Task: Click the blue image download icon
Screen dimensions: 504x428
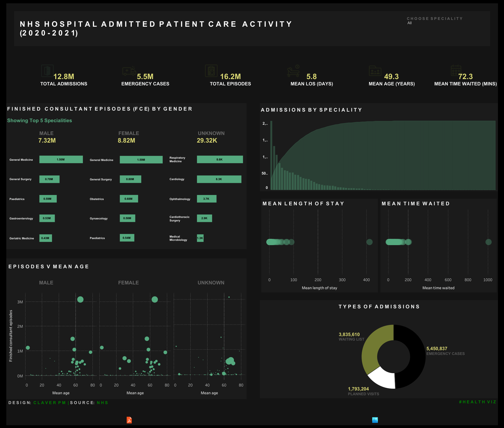Action: click(375, 420)
